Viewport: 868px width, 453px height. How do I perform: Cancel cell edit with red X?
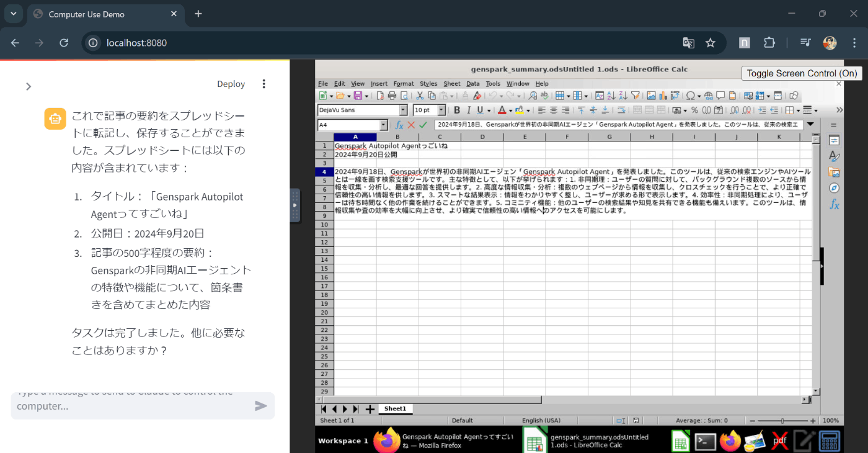point(411,125)
